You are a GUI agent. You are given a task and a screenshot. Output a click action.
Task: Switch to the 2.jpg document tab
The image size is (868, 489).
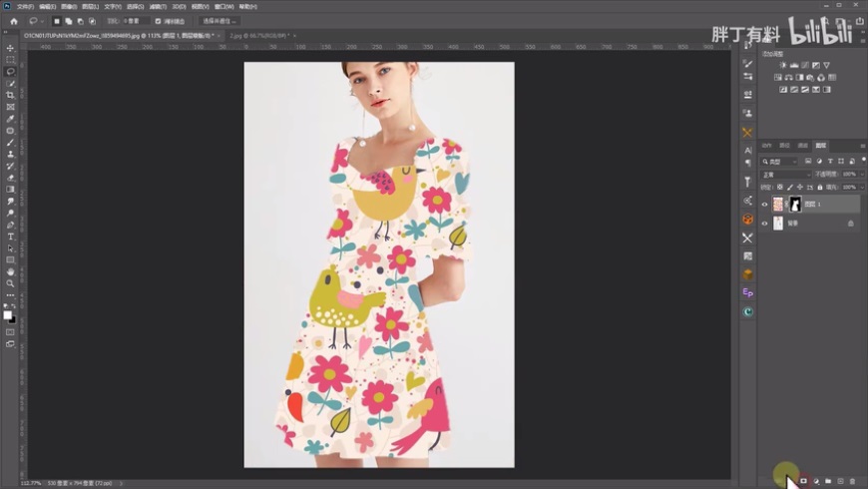click(259, 36)
